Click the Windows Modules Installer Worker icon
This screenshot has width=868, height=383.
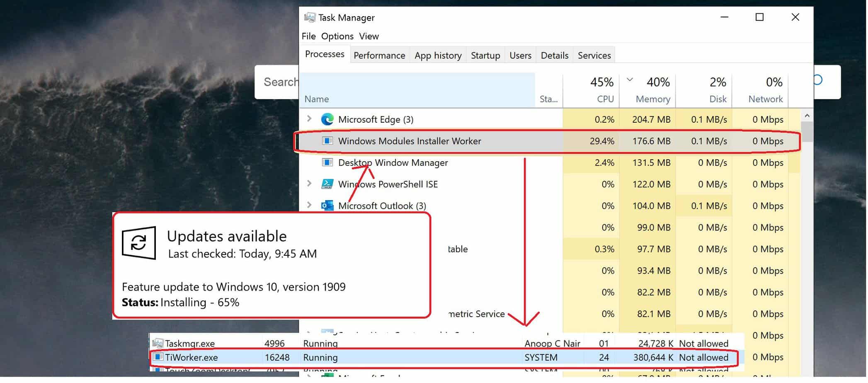click(x=327, y=141)
